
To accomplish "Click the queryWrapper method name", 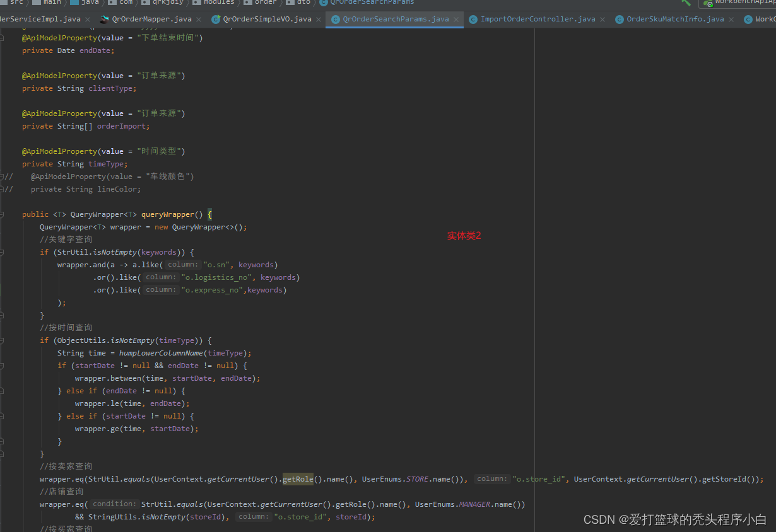I will pyautogui.click(x=168, y=214).
